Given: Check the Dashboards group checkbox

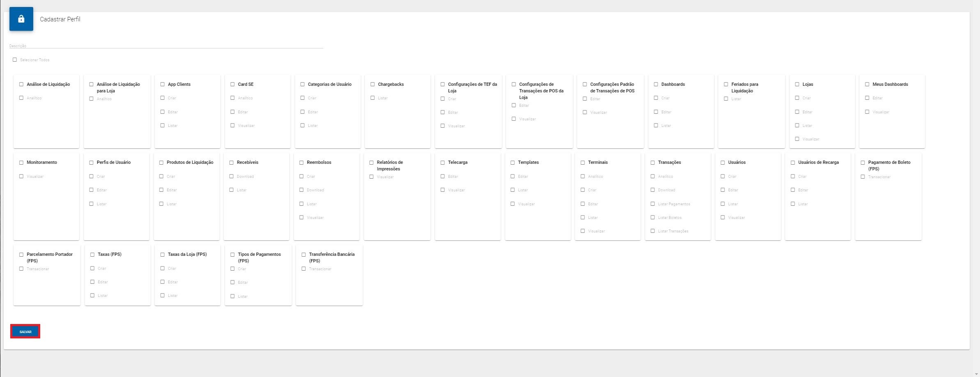Looking at the screenshot, I should click(656, 84).
